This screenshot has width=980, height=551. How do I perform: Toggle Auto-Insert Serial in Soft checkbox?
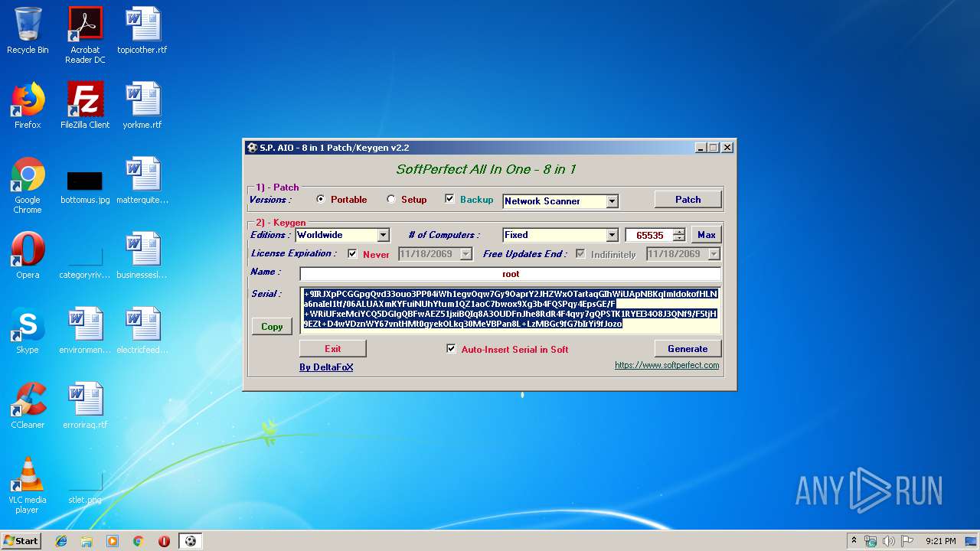coord(451,349)
